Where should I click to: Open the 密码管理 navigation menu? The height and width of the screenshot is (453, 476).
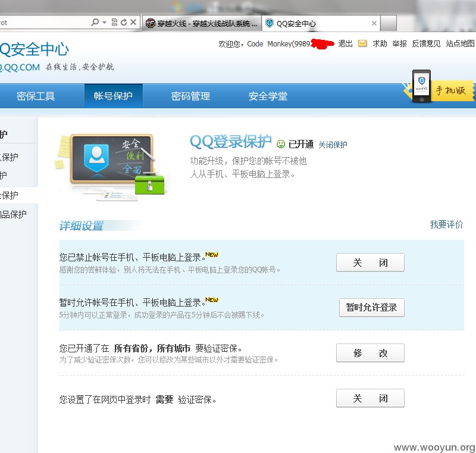coord(190,96)
